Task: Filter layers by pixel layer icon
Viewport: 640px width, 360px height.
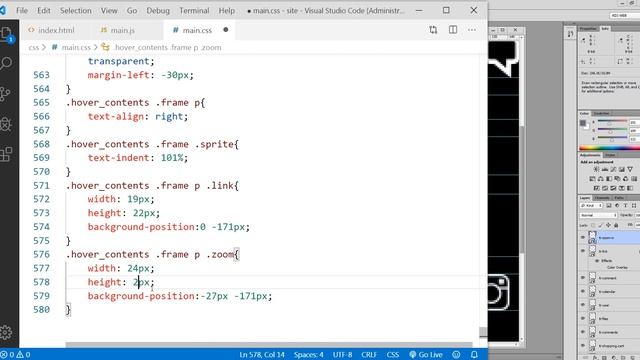Action: (609, 205)
